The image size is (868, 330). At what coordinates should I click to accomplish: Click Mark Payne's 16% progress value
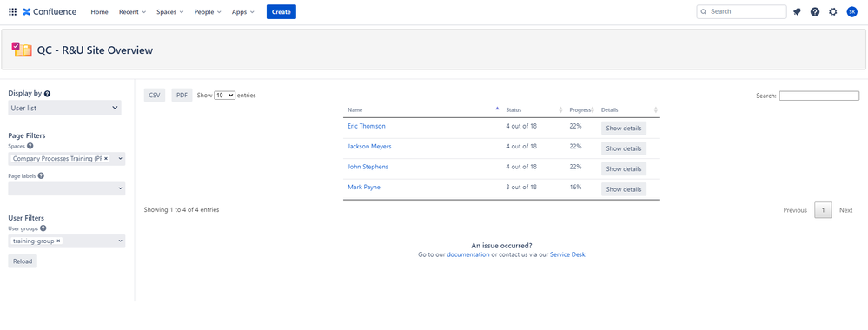click(576, 188)
